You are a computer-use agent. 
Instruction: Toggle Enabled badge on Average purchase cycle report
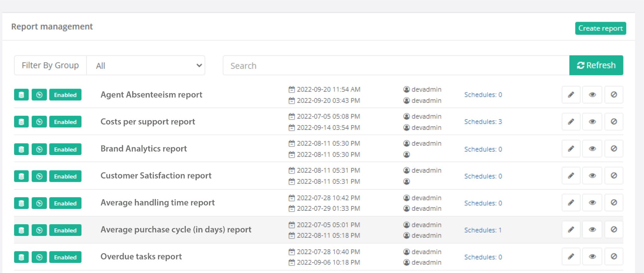pyautogui.click(x=65, y=230)
